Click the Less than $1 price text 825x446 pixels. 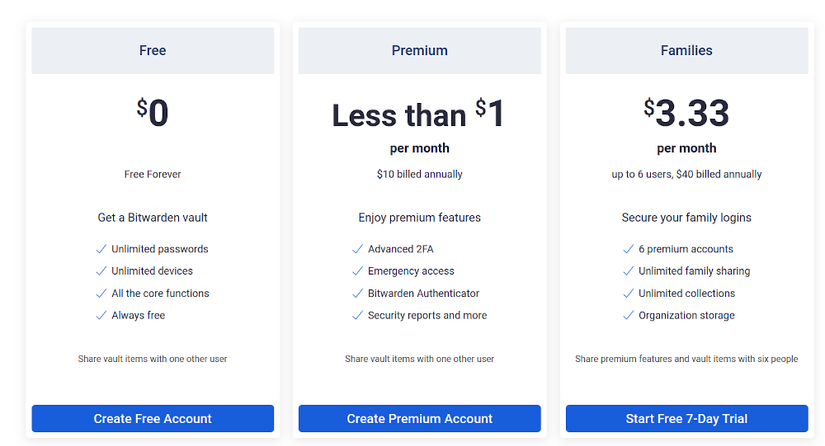pyautogui.click(x=419, y=114)
